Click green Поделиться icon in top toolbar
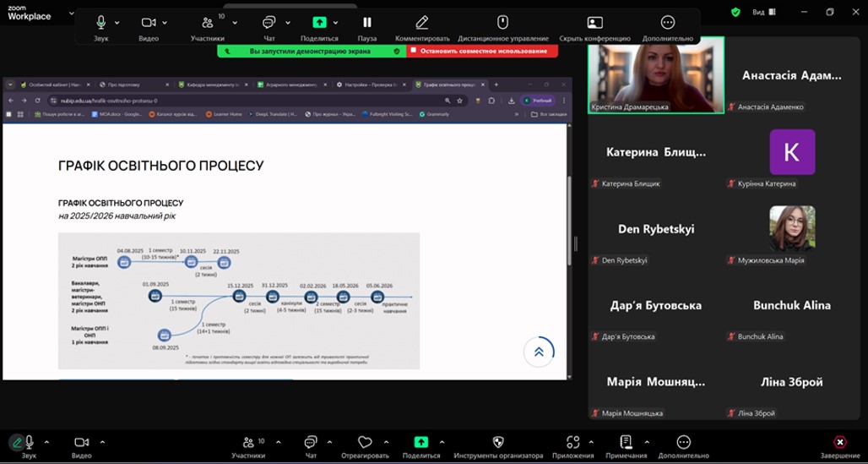The width and height of the screenshot is (868, 464). click(319, 23)
